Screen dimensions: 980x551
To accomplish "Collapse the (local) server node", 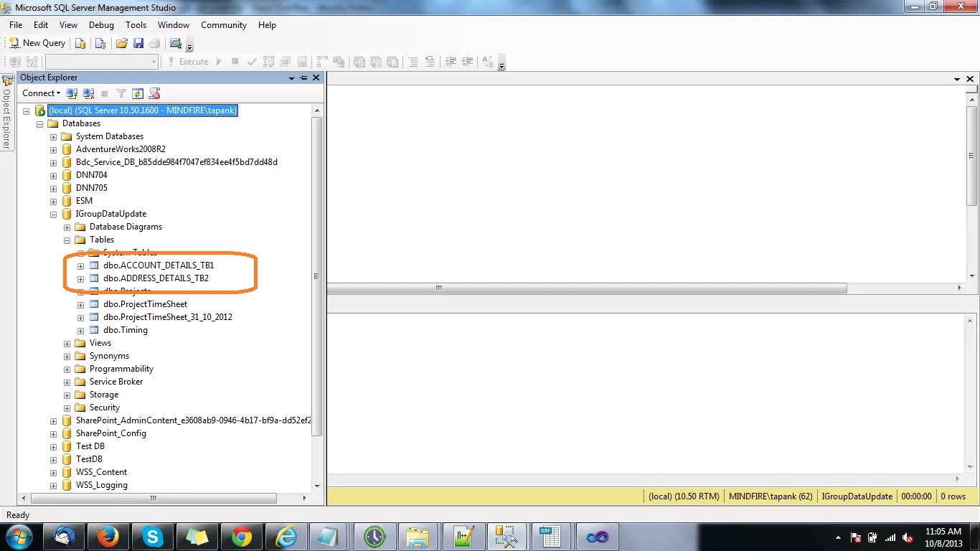I will click(26, 111).
